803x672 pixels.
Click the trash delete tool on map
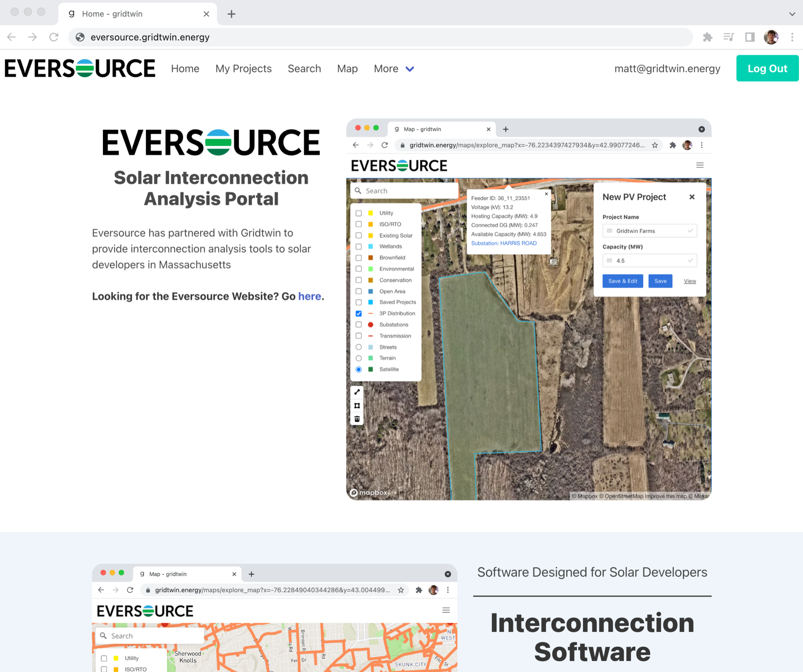(357, 419)
